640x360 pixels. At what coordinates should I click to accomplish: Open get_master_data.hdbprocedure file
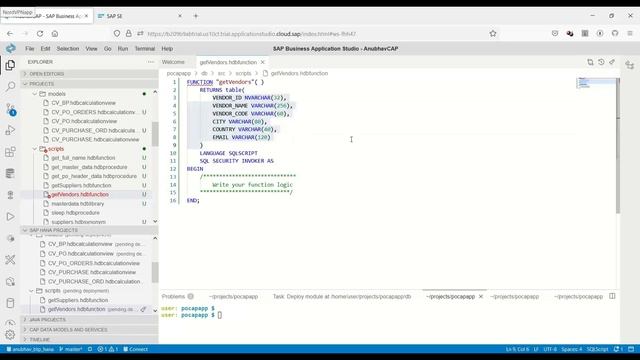click(x=89, y=167)
